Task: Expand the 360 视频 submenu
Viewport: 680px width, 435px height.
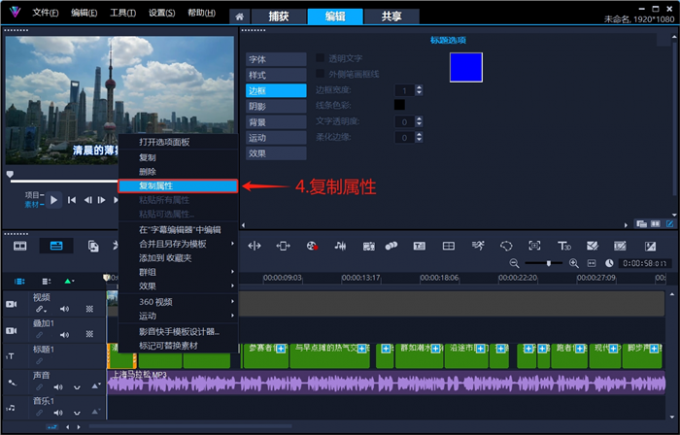Action: [232, 301]
